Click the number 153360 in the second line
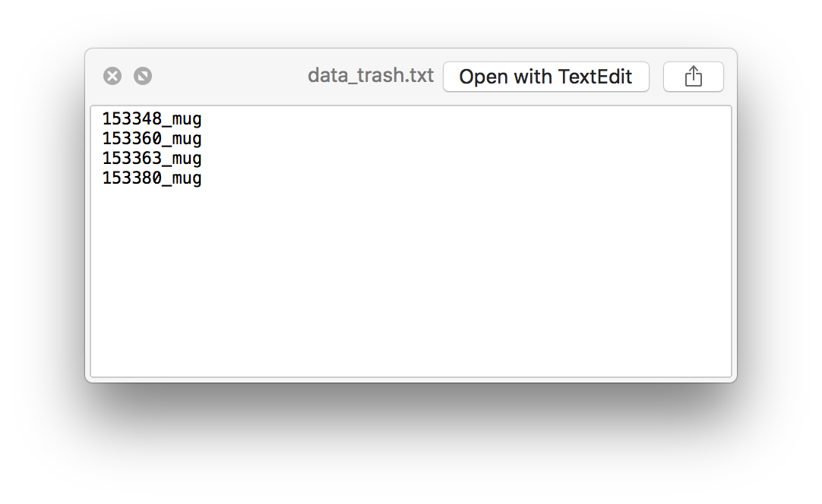 point(131,138)
